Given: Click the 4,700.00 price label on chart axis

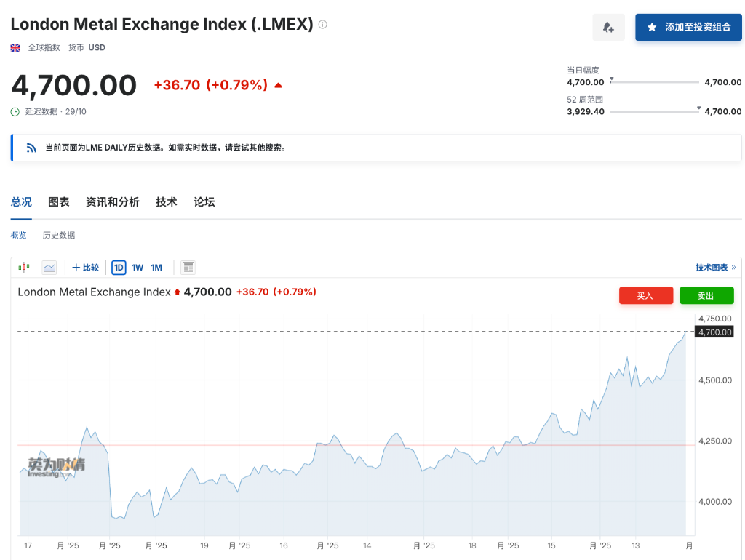Looking at the screenshot, I should point(714,332).
